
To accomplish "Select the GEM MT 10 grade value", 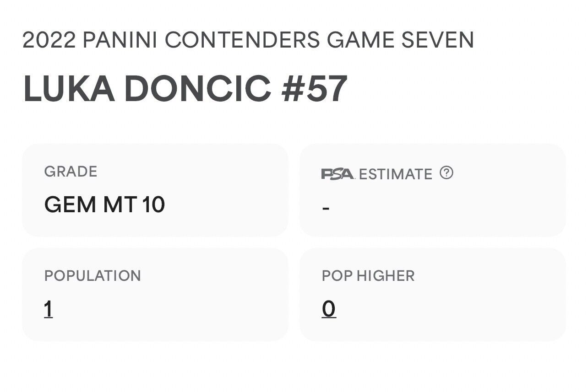I will pos(104,204).
